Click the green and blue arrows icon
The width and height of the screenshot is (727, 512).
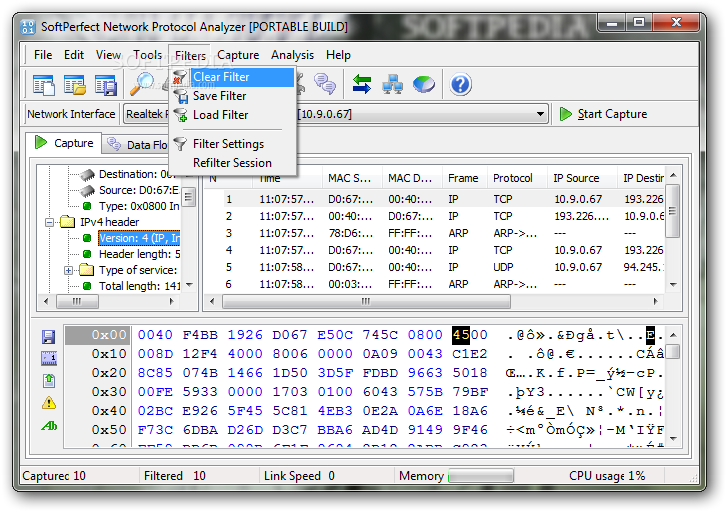tap(362, 84)
